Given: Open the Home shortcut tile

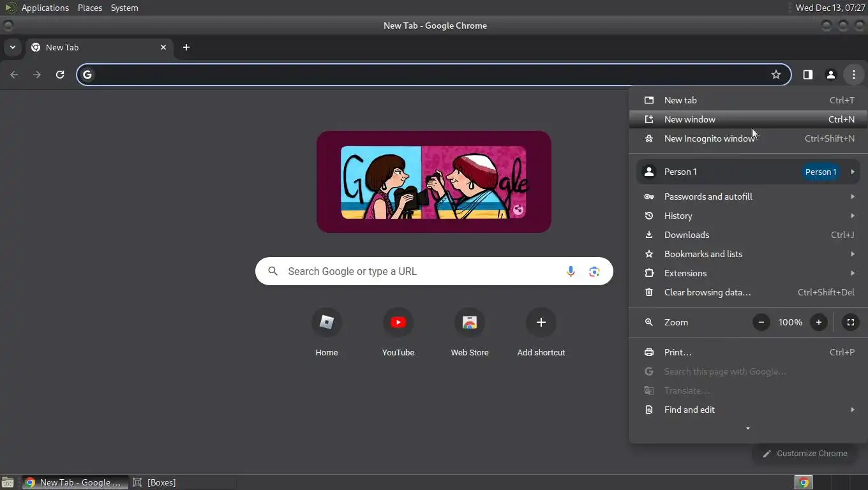Looking at the screenshot, I should pyautogui.click(x=327, y=332).
